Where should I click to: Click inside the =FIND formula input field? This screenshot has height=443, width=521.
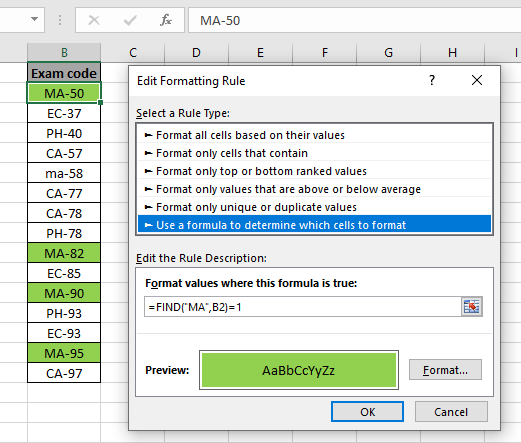click(x=303, y=307)
